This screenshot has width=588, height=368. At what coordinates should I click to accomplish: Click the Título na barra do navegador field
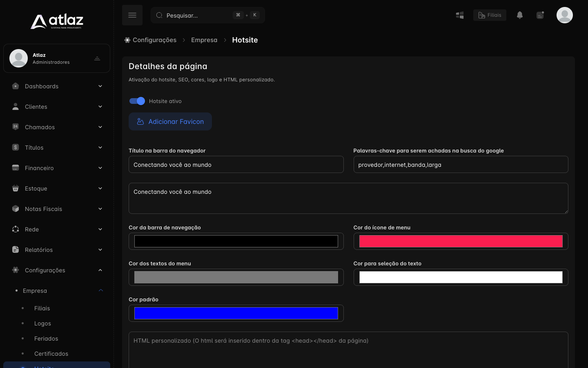point(236,164)
